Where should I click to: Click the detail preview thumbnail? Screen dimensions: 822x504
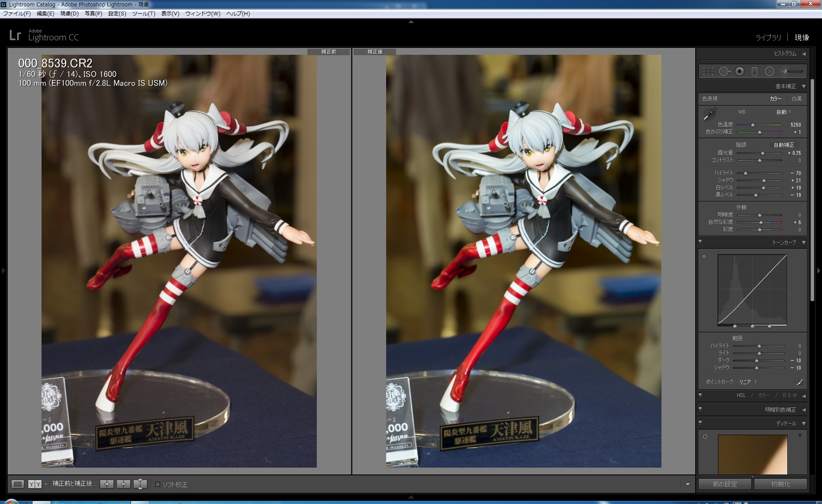[x=753, y=454]
